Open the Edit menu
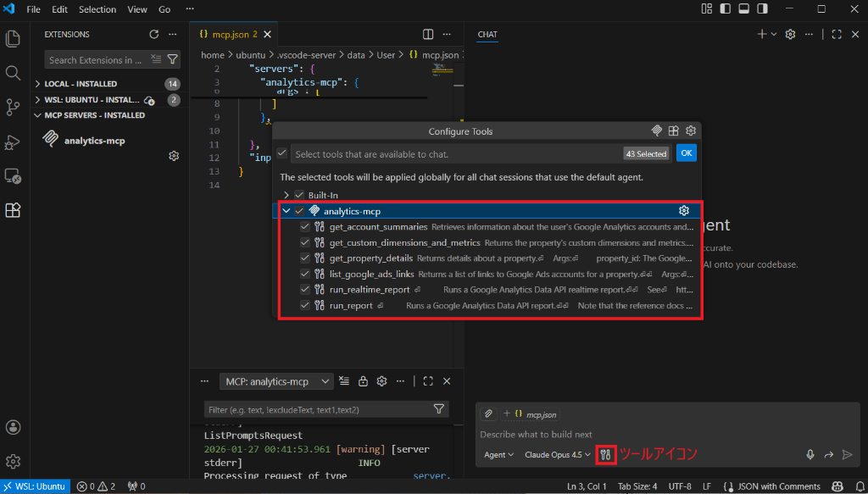868x494 pixels. [59, 9]
